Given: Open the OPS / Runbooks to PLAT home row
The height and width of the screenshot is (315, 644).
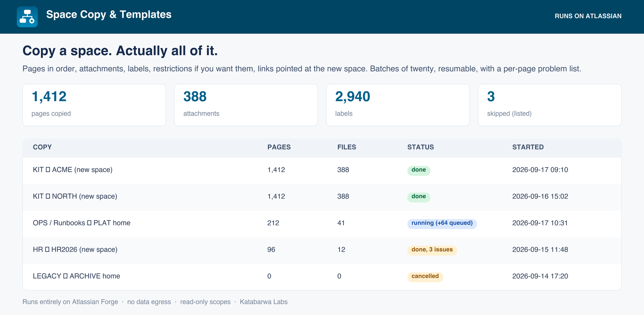Looking at the screenshot, I should [x=322, y=224].
